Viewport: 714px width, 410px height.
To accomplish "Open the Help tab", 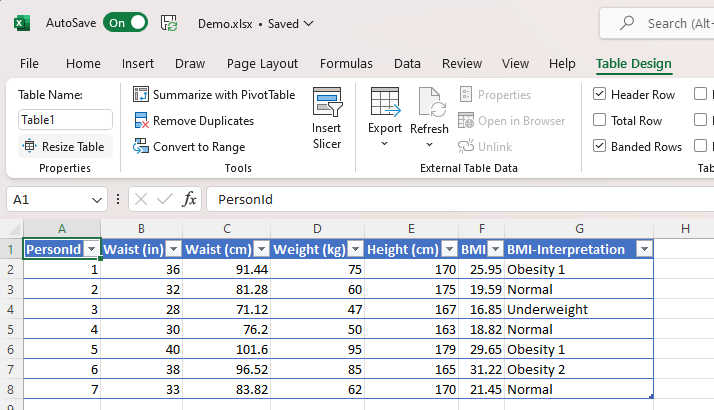I will point(562,63).
